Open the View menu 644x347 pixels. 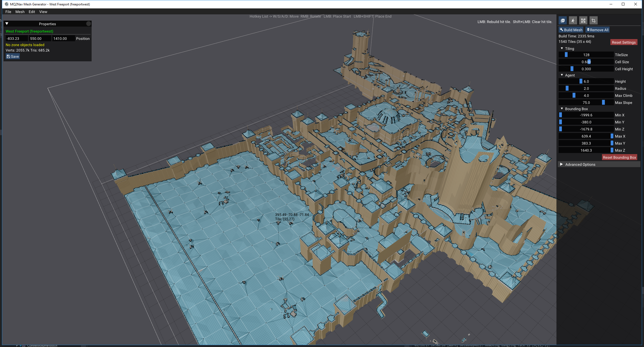coord(43,12)
